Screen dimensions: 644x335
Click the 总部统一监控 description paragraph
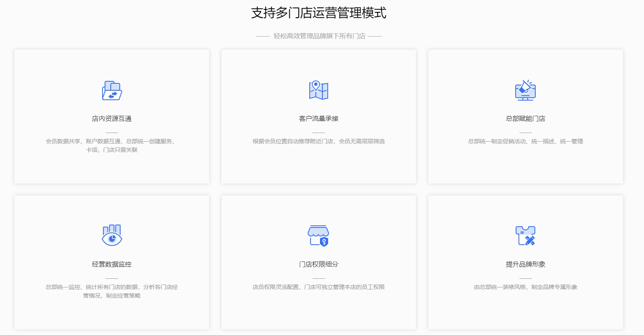click(112, 291)
